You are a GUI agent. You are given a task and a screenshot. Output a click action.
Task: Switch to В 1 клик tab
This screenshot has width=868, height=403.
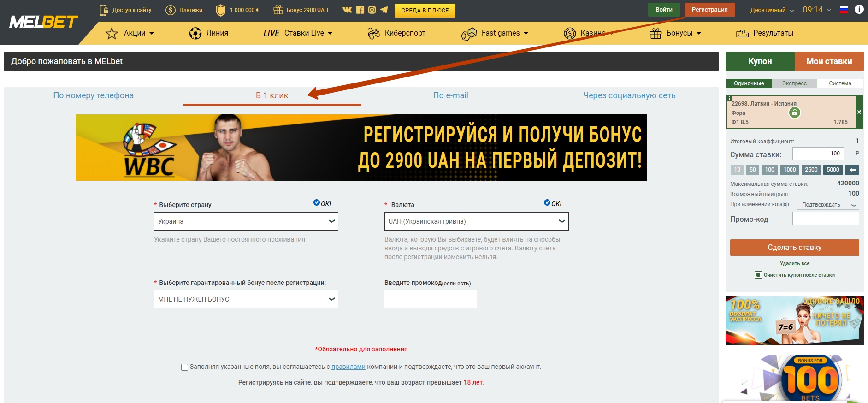click(x=272, y=95)
